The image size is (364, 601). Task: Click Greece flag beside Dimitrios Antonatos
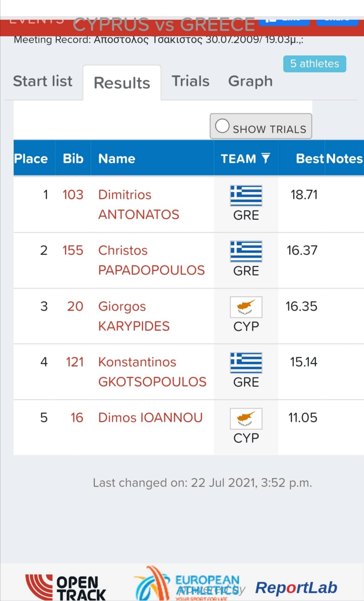[246, 196]
